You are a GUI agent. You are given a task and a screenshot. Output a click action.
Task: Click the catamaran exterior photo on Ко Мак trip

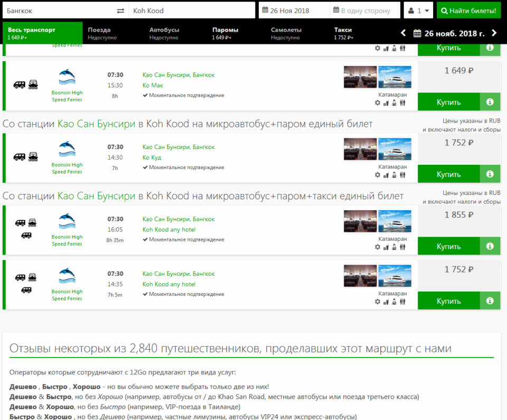coord(395,77)
